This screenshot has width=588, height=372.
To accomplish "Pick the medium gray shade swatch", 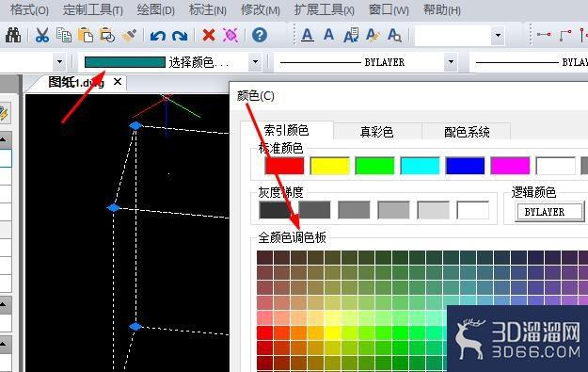I will click(x=354, y=210).
